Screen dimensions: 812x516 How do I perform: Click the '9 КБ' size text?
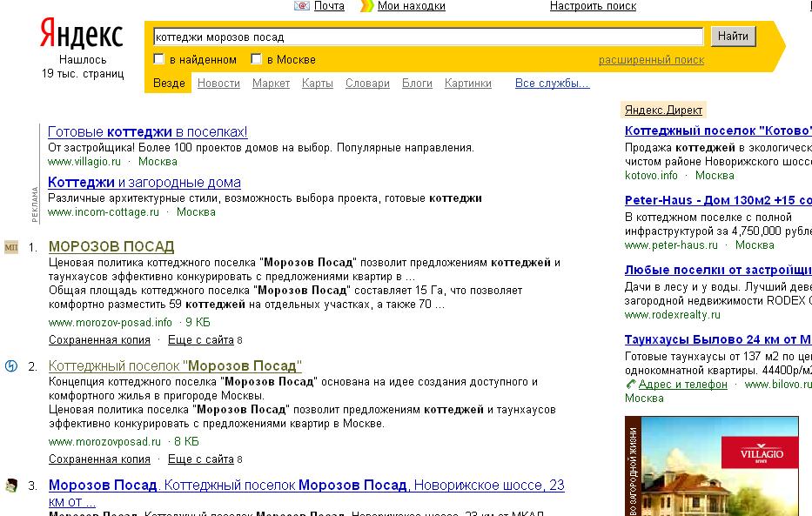(x=198, y=323)
